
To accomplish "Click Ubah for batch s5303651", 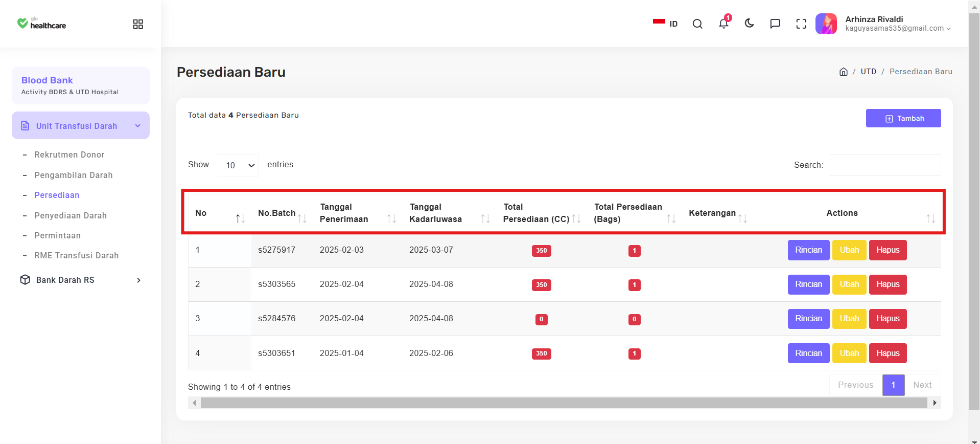I will click(x=849, y=353).
